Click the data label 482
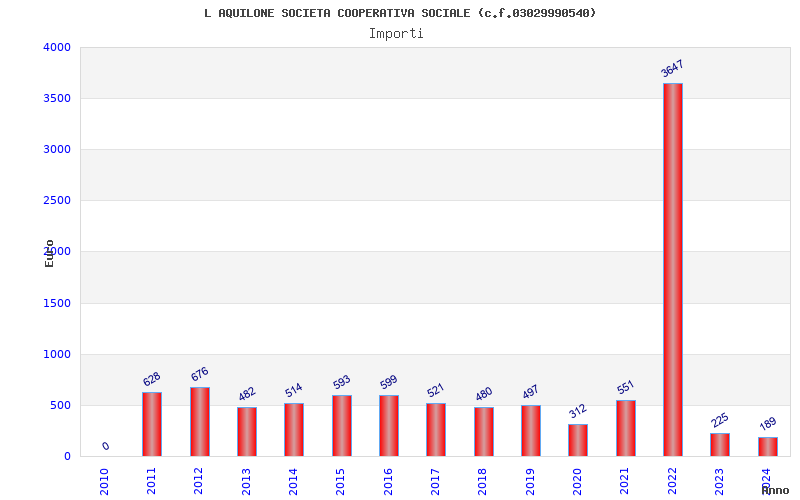The width and height of the screenshot is (800, 500). click(246, 394)
